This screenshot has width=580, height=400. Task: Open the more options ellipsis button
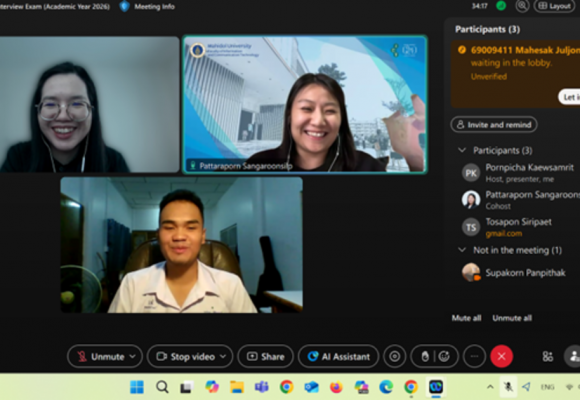474,356
